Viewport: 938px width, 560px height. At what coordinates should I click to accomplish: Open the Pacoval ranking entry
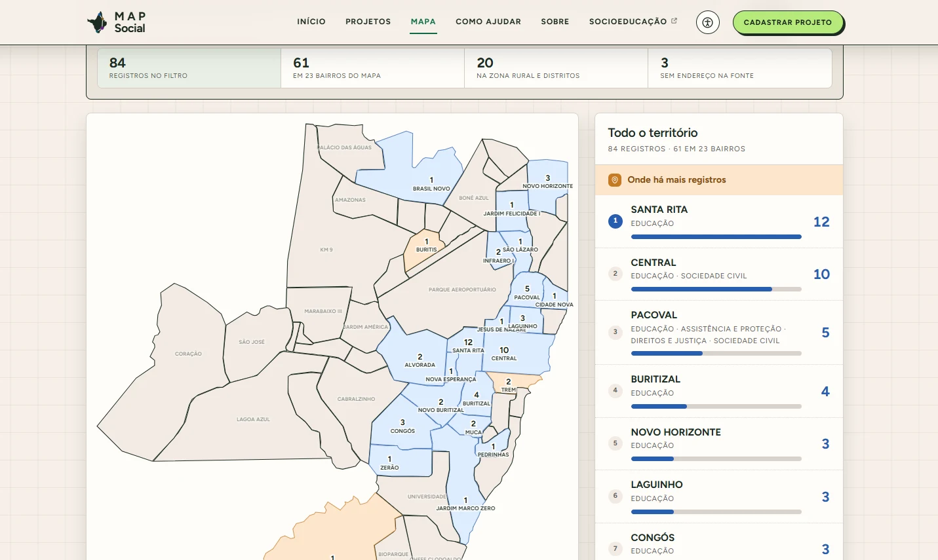(x=719, y=332)
